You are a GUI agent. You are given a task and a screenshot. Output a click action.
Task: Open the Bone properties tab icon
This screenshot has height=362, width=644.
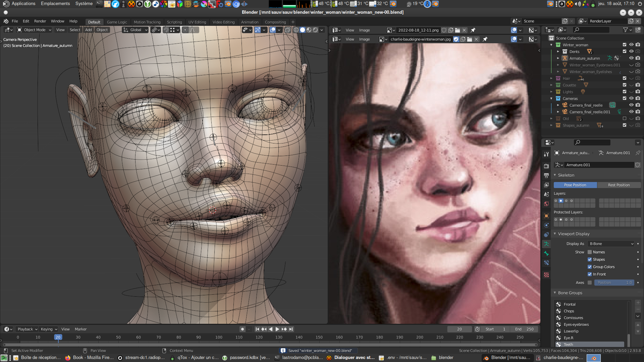(546, 253)
